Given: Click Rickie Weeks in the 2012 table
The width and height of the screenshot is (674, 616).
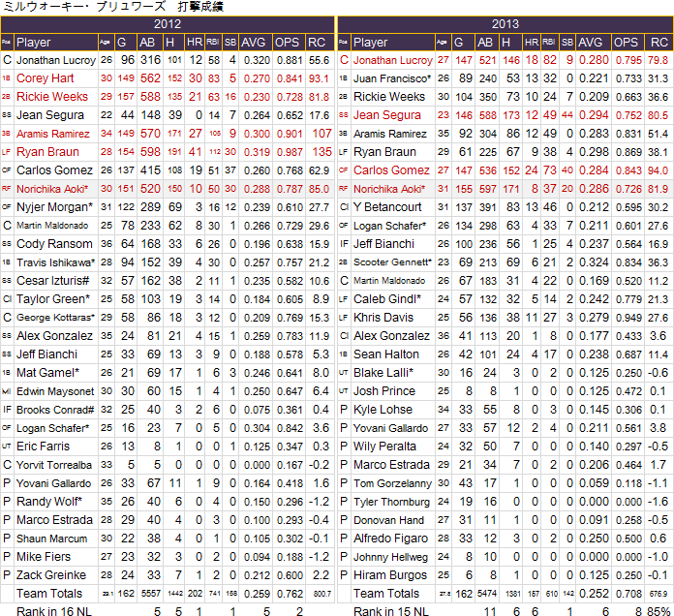Looking at the screenshot, I should pos(52,97).
